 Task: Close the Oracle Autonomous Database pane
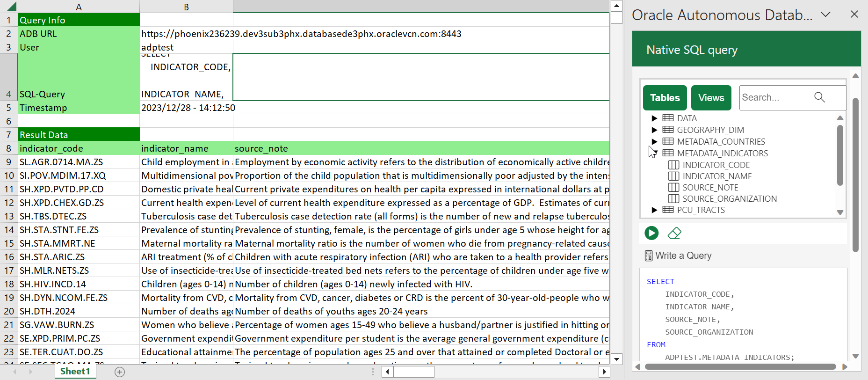pyautogui.click(x=854, y=15)
